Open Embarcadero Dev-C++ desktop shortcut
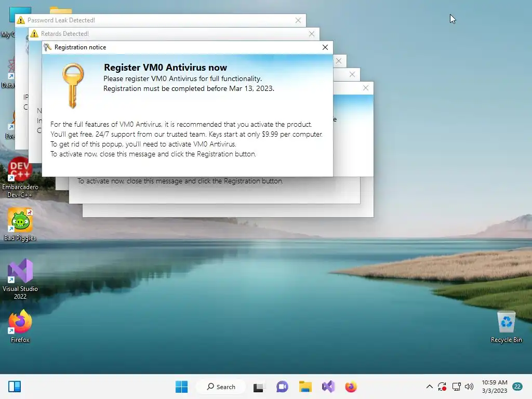 (x=20, y=178)
